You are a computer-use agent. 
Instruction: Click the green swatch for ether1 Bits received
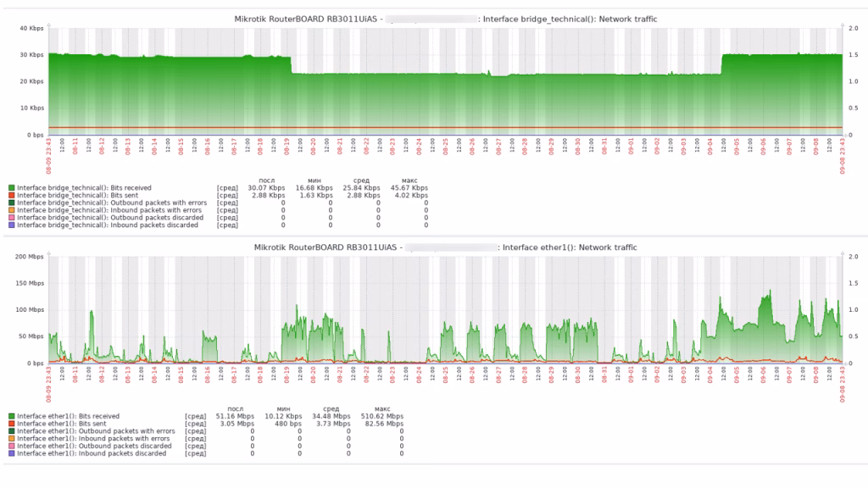12,417
